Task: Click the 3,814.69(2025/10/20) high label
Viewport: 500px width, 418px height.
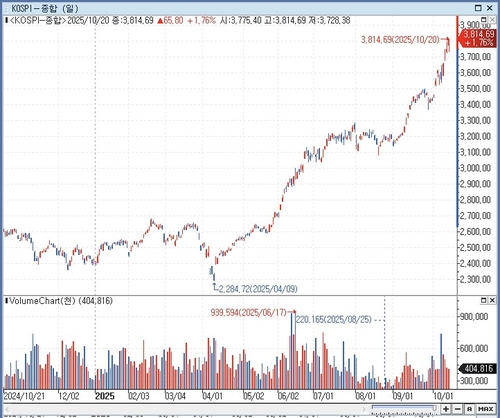Action: click(x=400, y=40)
